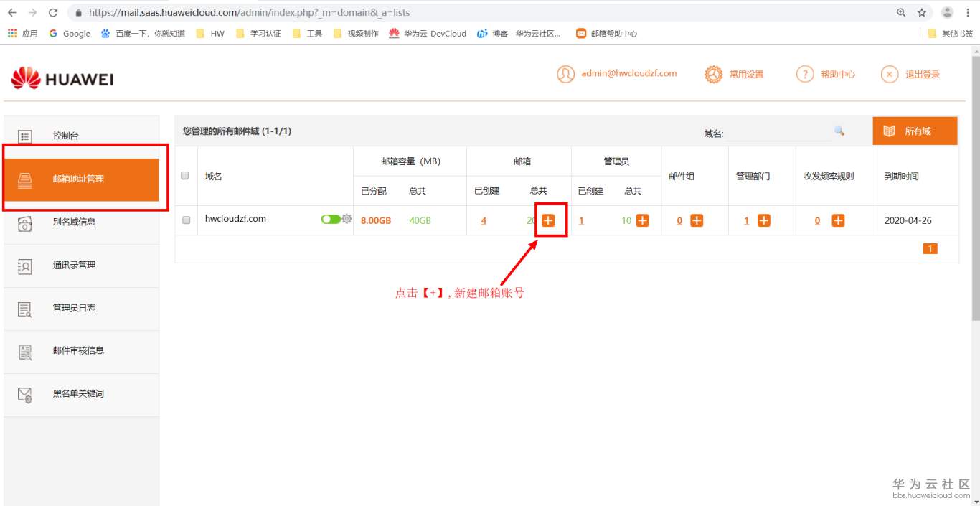Toggle the green switch for hwcloudzf.com
This screenshot has width=980, height=506.
(331, 220)
